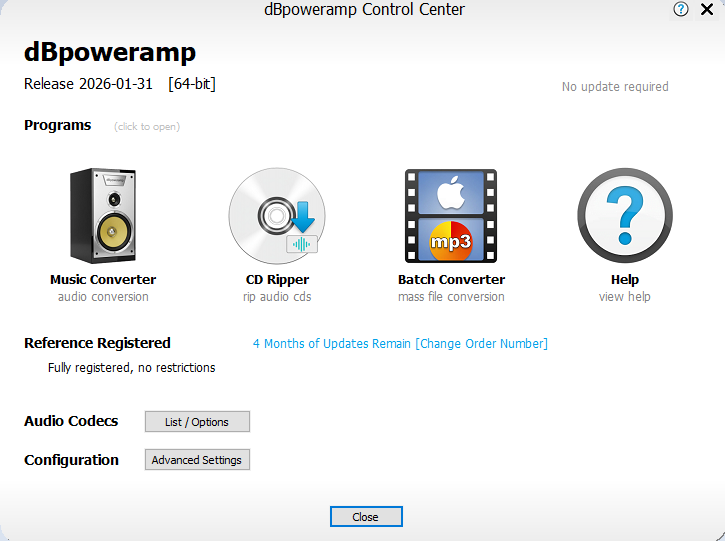This screenshot has height=541, width=725.
Task: Click the large blue question mark Help icon
Action: [x=625, y=215]
